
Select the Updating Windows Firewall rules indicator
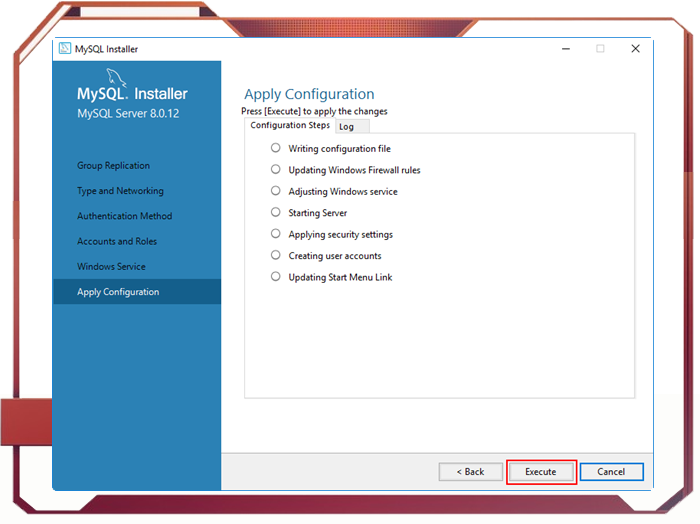tap(276, 170)
